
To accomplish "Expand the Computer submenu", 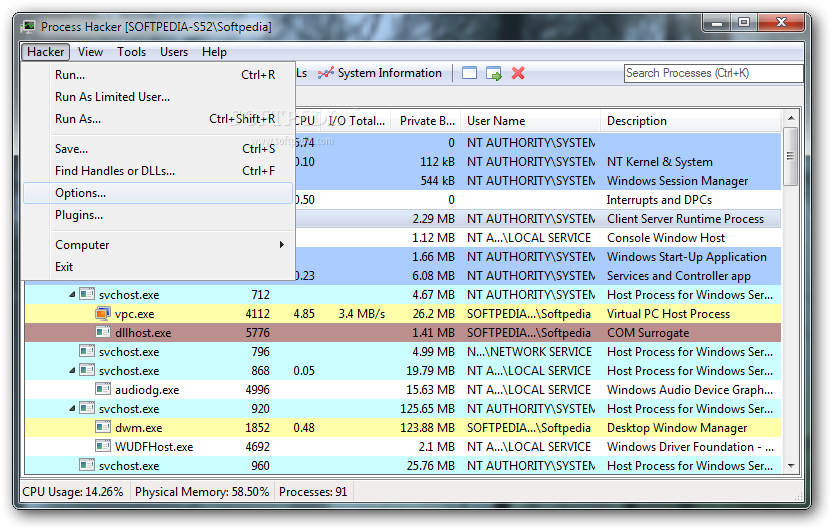I will point(158,245).
